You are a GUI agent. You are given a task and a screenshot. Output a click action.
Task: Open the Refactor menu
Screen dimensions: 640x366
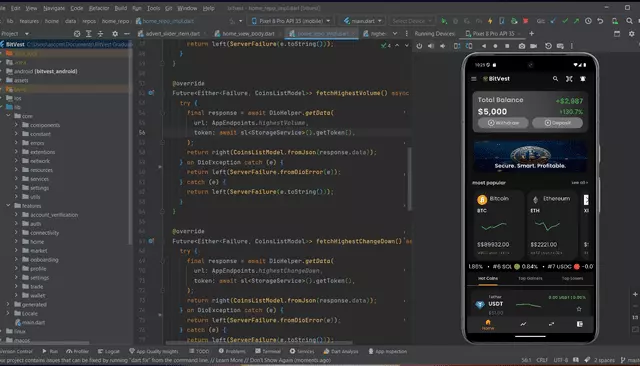(x=99, y=8)
